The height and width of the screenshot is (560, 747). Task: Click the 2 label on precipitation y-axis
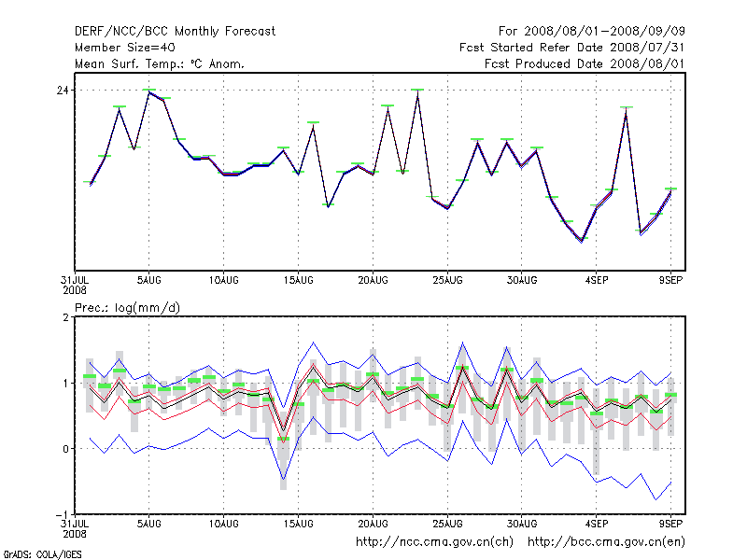(x=66, y=317)
